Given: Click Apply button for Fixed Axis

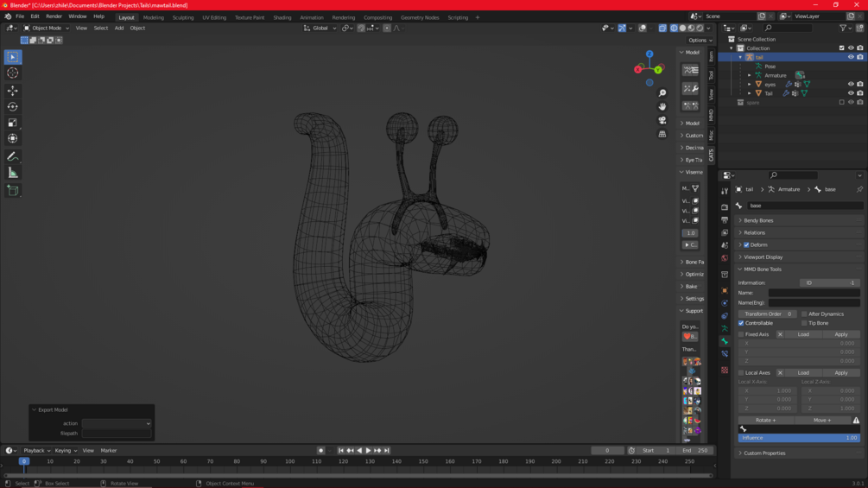Looking at the screenshot, I should pyautogui.click(x=840, y=334).
